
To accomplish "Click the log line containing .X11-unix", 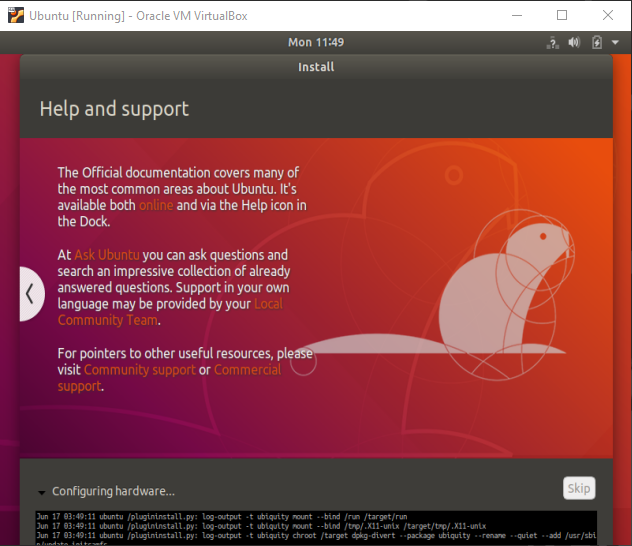I will click(x=261, y=526).
